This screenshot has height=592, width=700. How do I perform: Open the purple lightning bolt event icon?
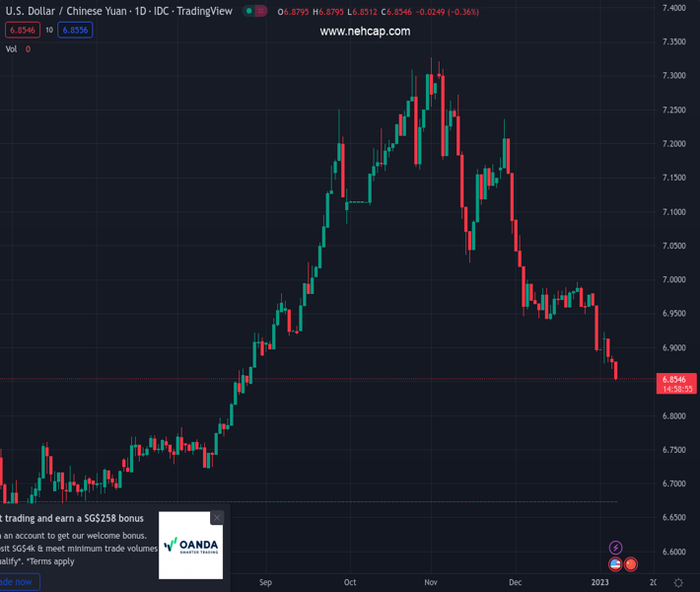point(615,548)
